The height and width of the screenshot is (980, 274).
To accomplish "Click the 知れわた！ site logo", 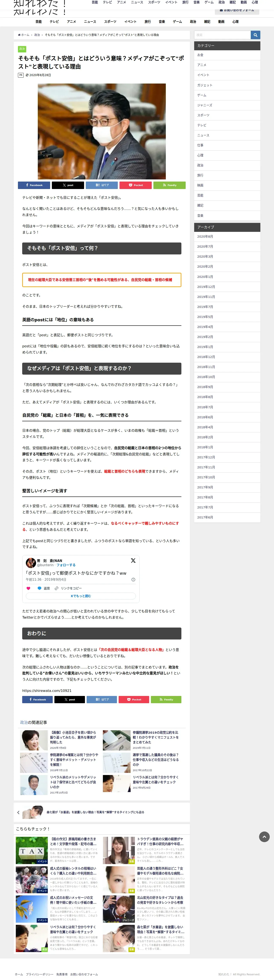I will click(40, 8).
